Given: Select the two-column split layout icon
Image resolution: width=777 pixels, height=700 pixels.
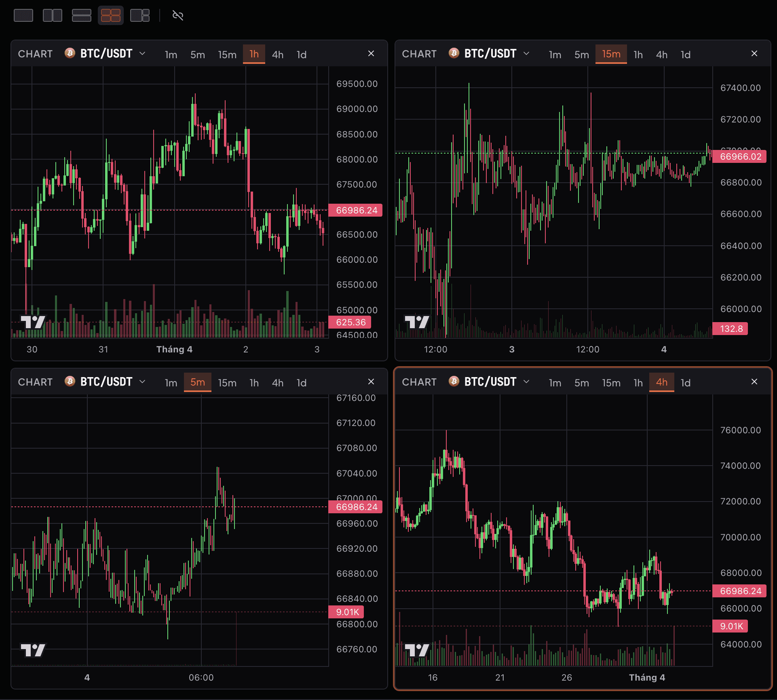Looking at the screenshot, I should click(53, 15).
